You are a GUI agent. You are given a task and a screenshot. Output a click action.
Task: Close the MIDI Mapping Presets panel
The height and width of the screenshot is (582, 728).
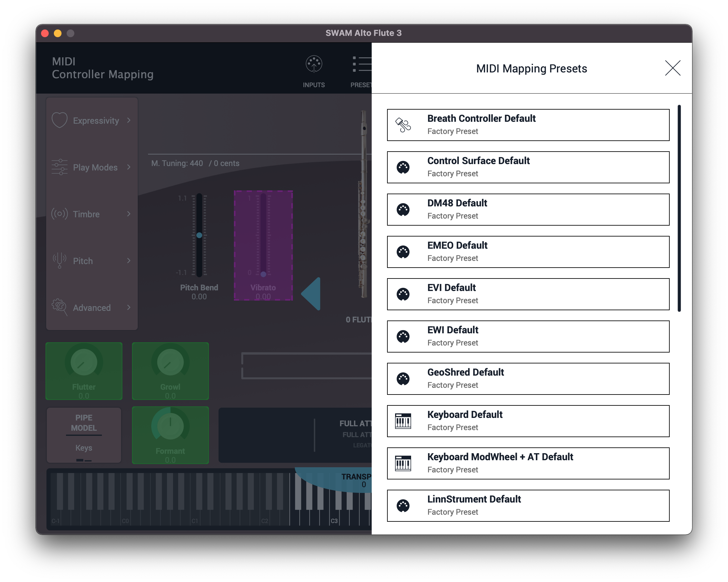tap(672, 68)
